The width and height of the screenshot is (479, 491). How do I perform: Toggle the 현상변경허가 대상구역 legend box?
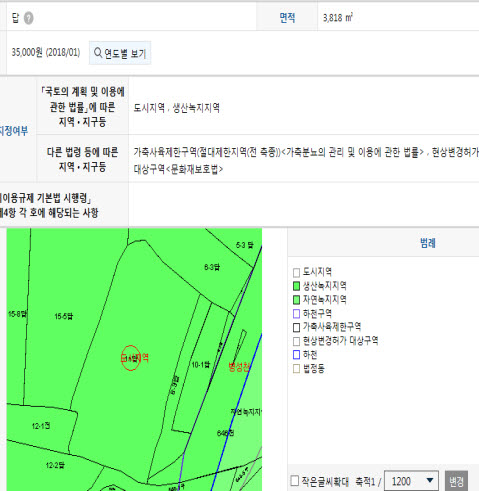[x=296, y=341]
